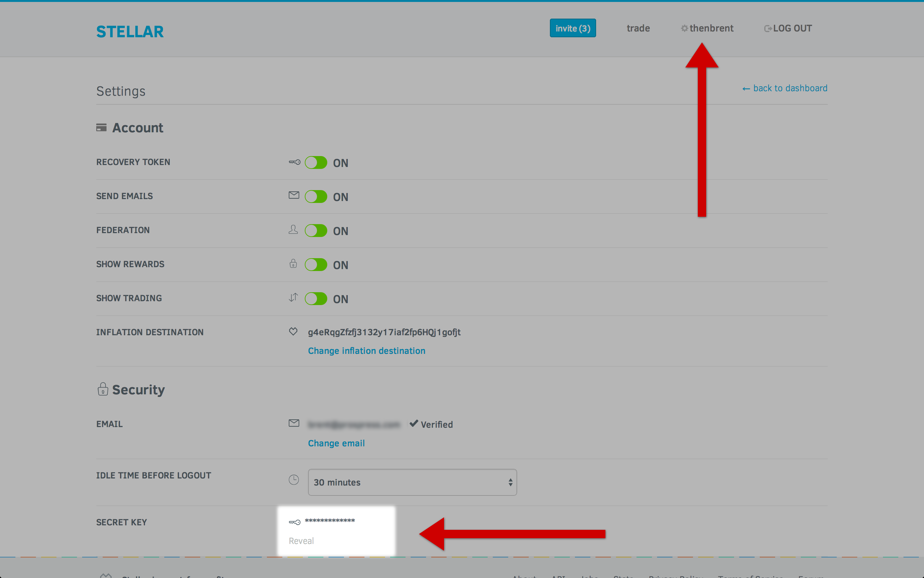This screenshot has width=924, height=578.
Task: Click the gear icon beside thenbrent
Action: tap(685, 29)
